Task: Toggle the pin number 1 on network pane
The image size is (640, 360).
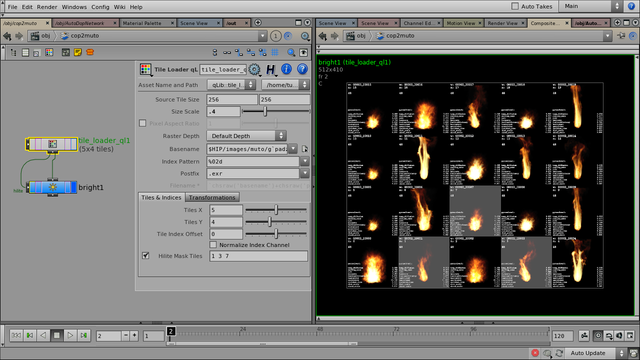Action: point(276,36)
